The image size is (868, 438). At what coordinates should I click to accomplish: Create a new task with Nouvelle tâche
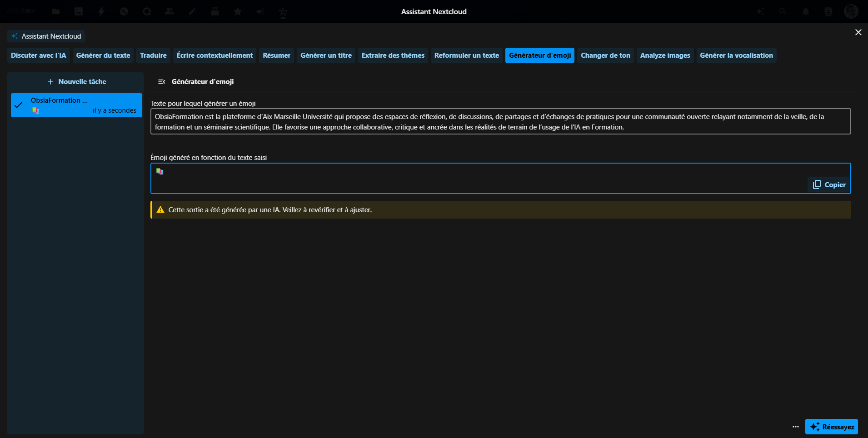76,82
